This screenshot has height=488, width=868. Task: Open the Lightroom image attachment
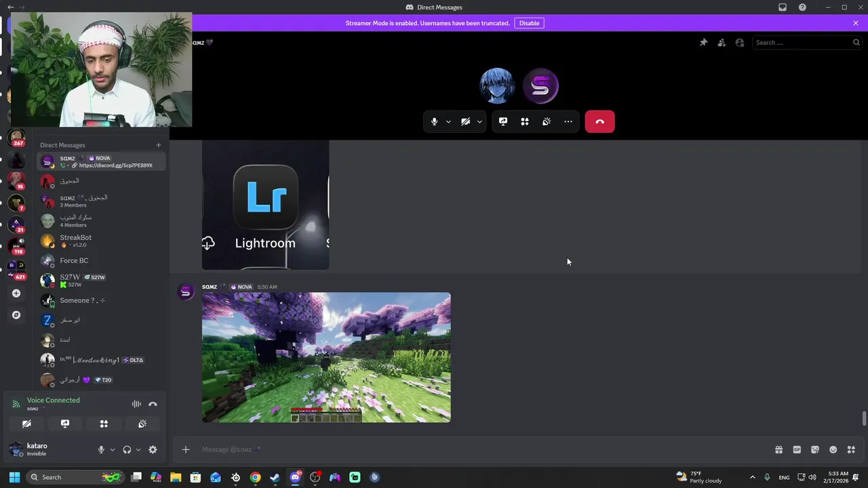pos(265,205)
